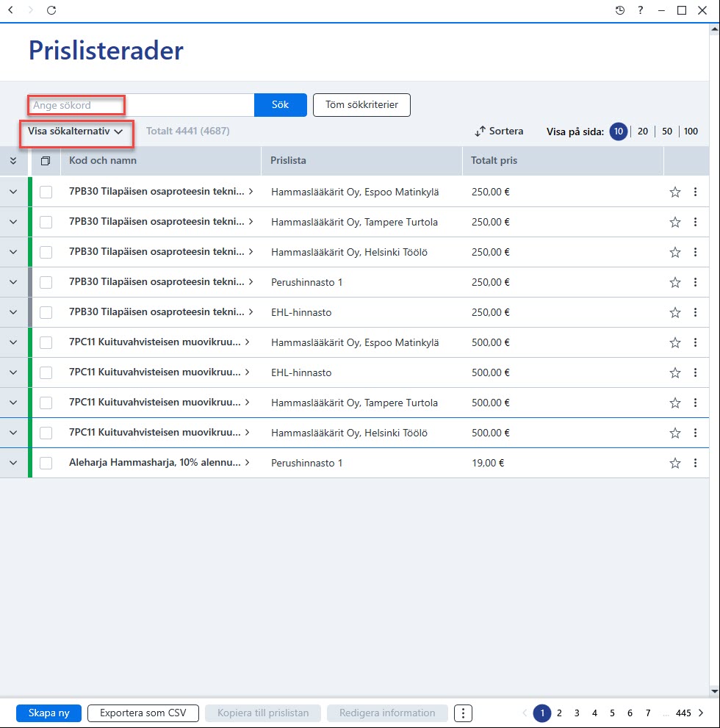
Task: Click the Töm sökkriterier button
Action: point(361,105)
